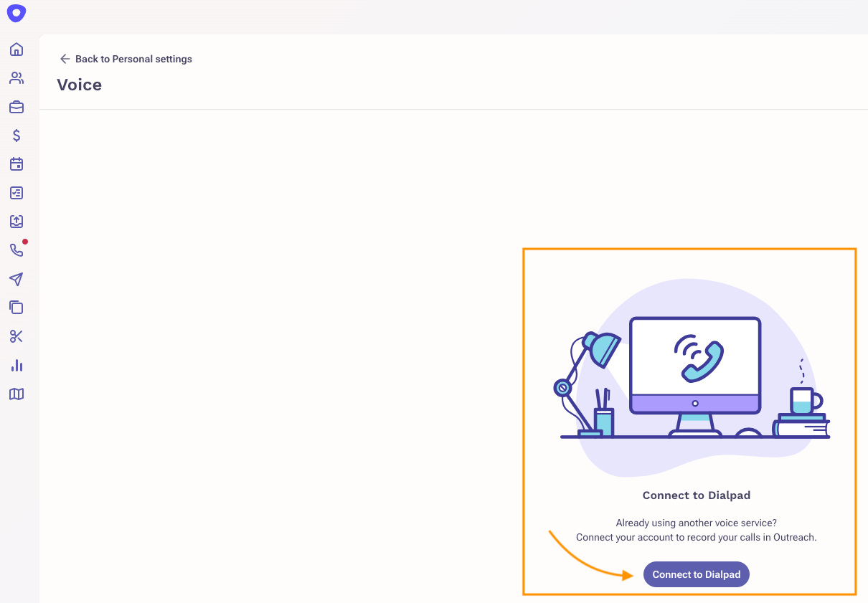Open the Accounts briefcase icon
The image size is (868, 603).
[x=16, y=107]
